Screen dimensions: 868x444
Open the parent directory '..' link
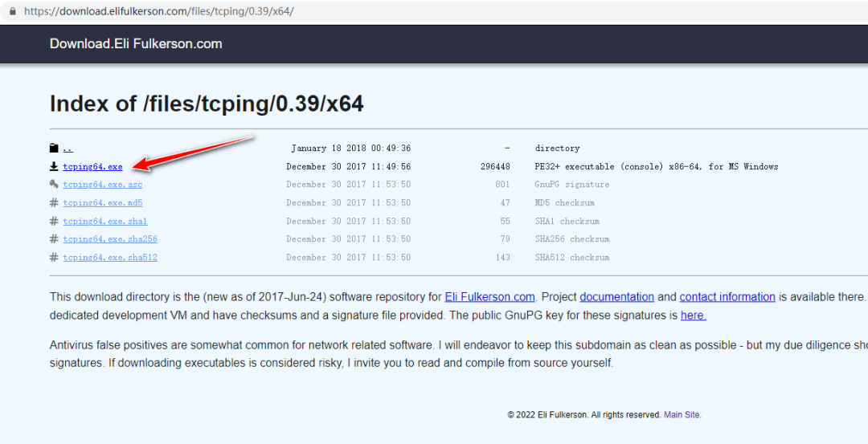[68, 149]
